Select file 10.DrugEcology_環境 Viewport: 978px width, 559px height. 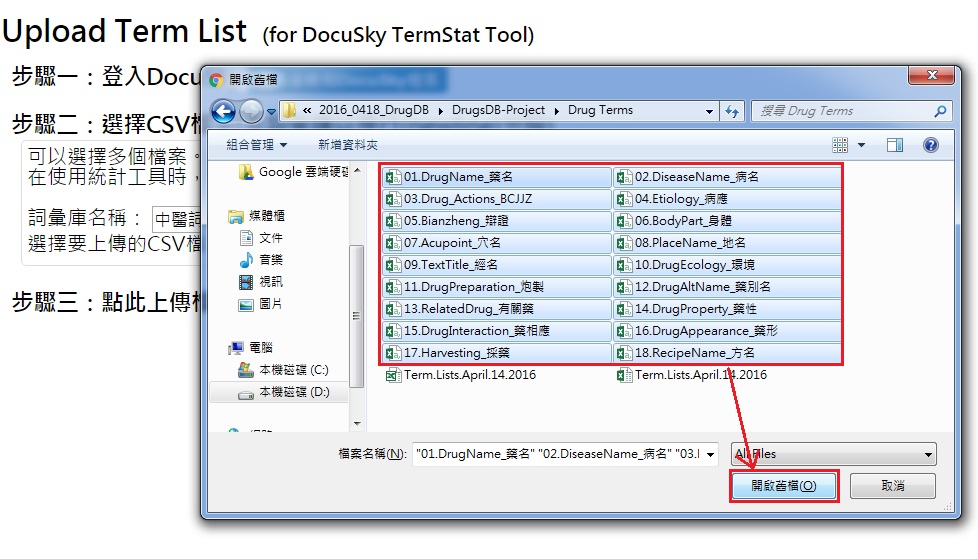pyautogui.click(x=727, y=265)
